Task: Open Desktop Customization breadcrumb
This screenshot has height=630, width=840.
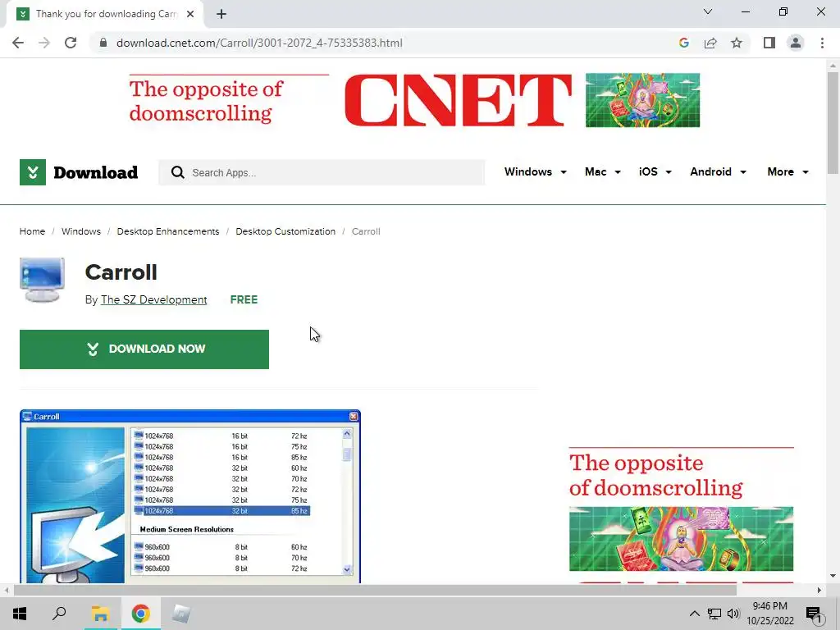Action: [285, 231]
